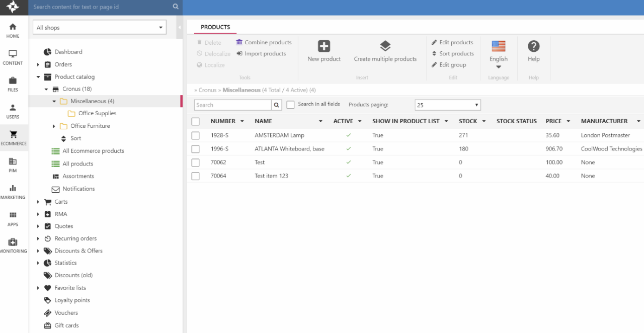Click Combine products in the toolbar
This screenshot has height=333, width=644.
[x=263, y=42]
